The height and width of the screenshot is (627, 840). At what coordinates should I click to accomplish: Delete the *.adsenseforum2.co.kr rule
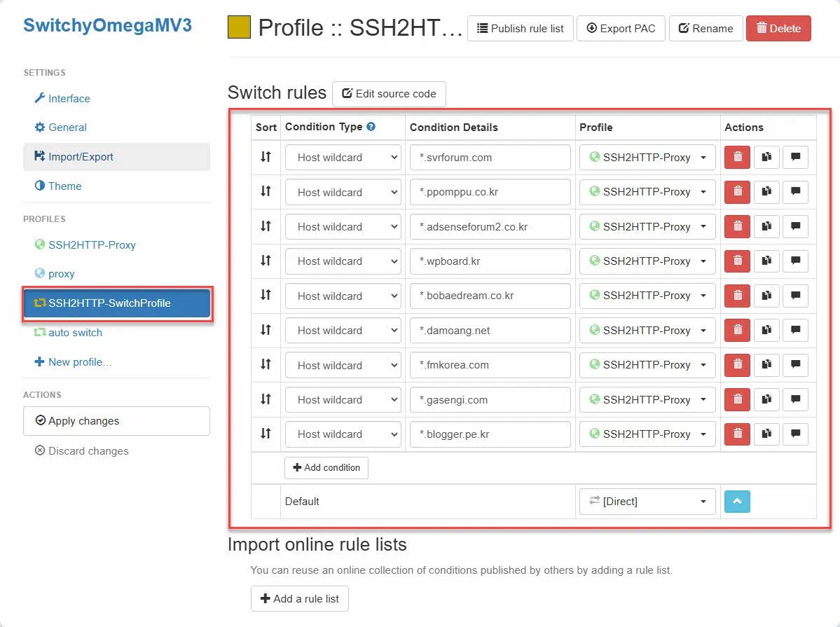(x=737, y=226)
